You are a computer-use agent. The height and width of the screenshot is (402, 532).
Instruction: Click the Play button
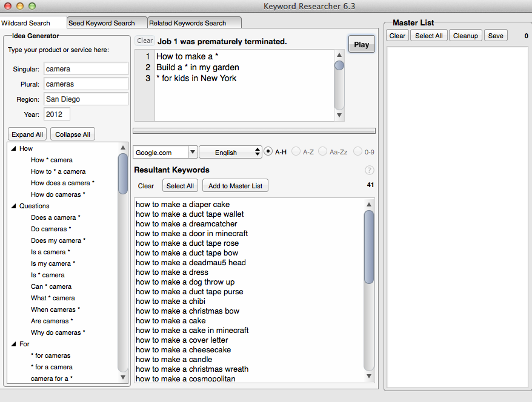pyautogui.click(x=362, y=44)
